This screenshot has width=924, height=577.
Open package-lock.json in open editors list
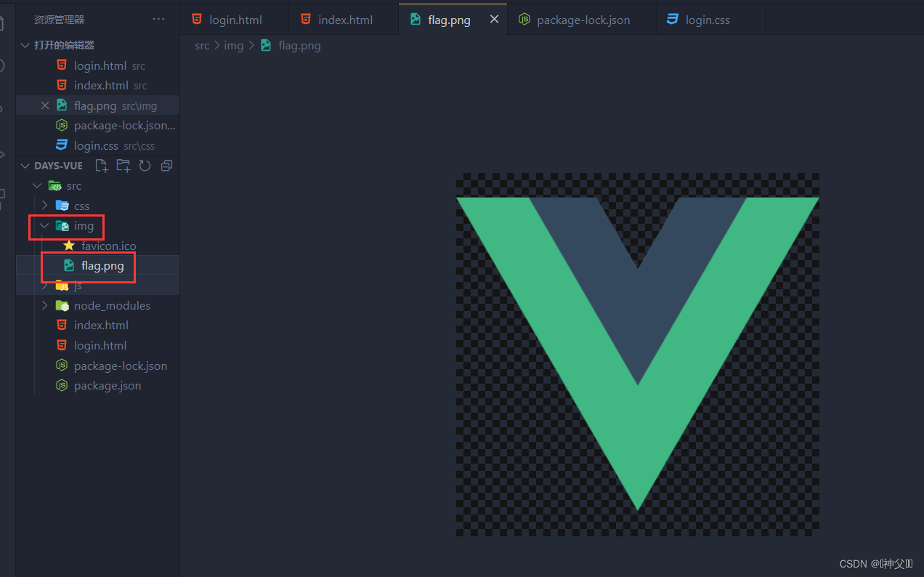click(x=97, y=125)
